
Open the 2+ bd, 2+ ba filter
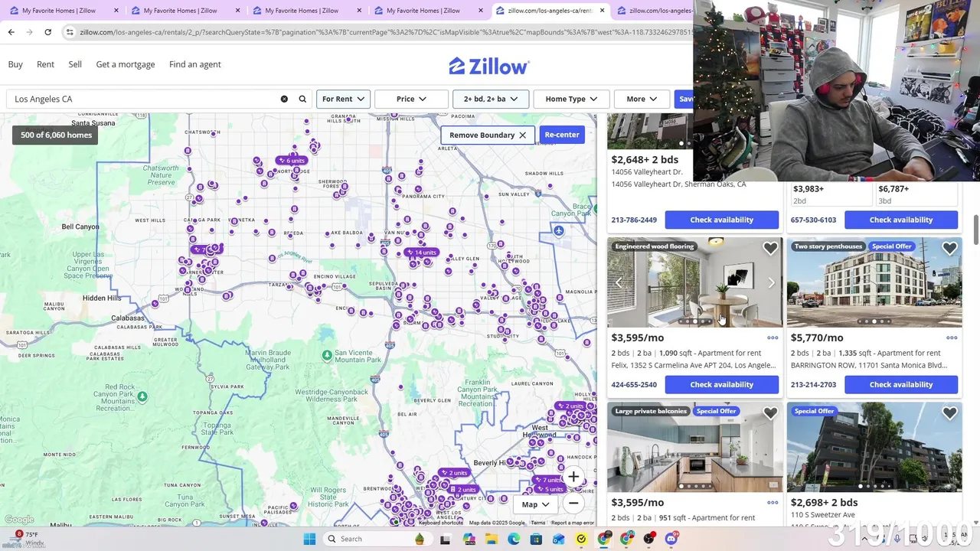[490, 99]
